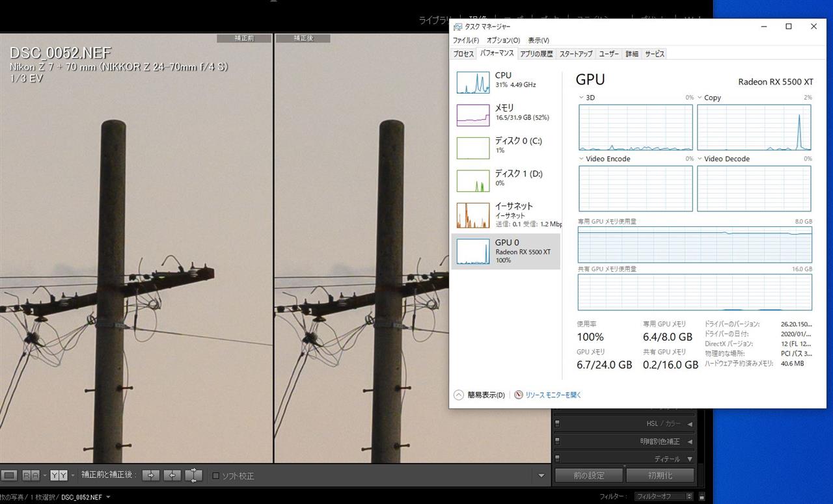The height and width of the screenshot is (504, 833).
Task: Open the Video Encode graph dropdown
Action: click(x=582, y=159)
